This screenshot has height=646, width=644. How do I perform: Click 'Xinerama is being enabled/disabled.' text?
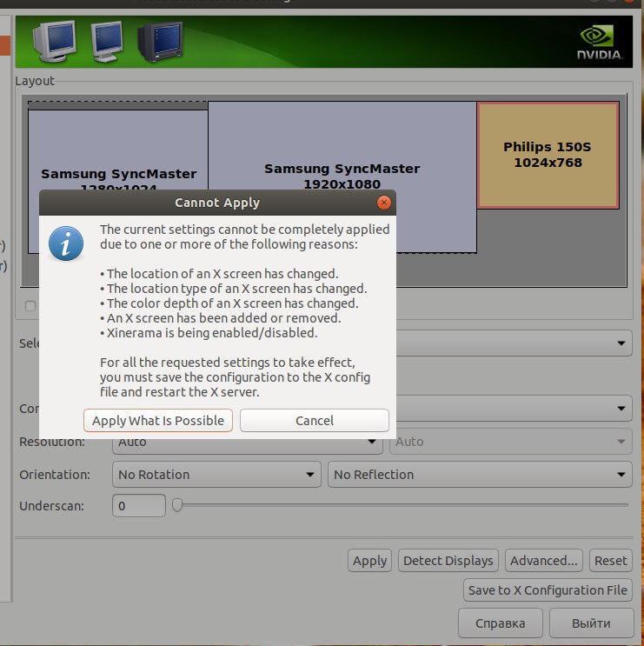[212, 332]
